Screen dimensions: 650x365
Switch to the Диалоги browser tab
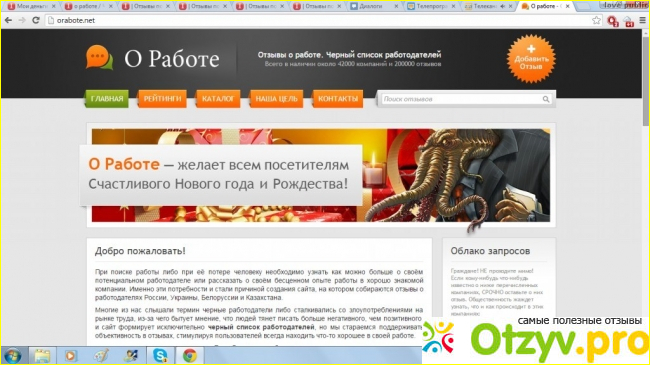pyautogui.click(x=373, y=6)
